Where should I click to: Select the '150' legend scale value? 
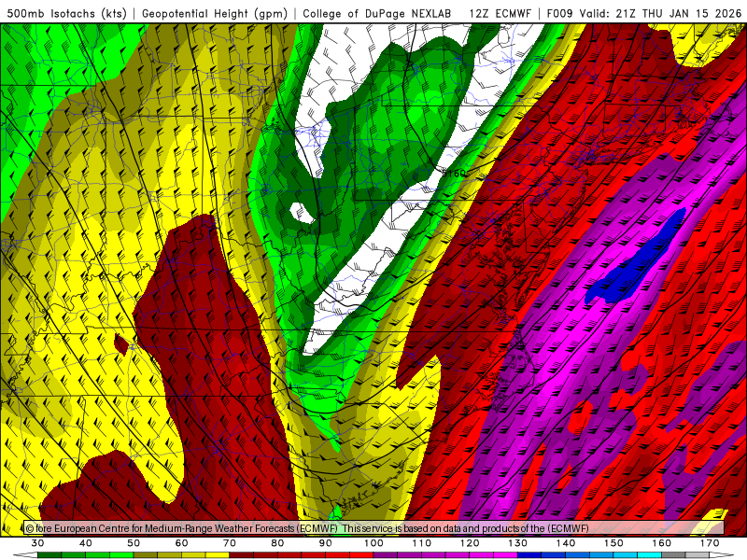tap(614, 543)
